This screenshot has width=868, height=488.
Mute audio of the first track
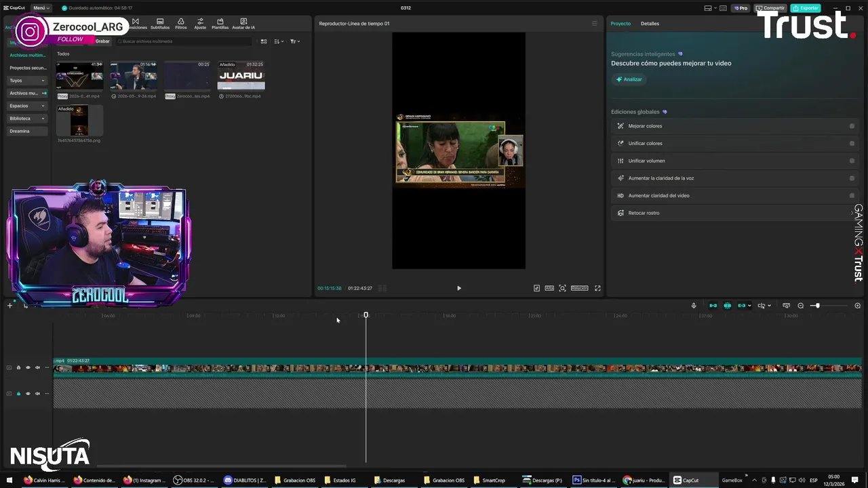point(37,367)
